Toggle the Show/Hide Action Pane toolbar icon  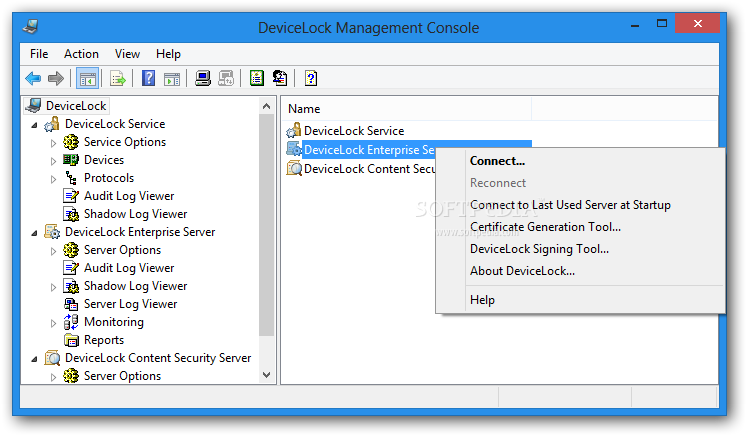tap(172, 78)
